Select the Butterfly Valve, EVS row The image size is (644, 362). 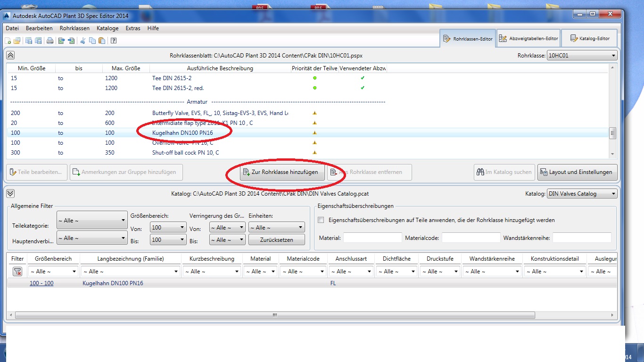308,113
